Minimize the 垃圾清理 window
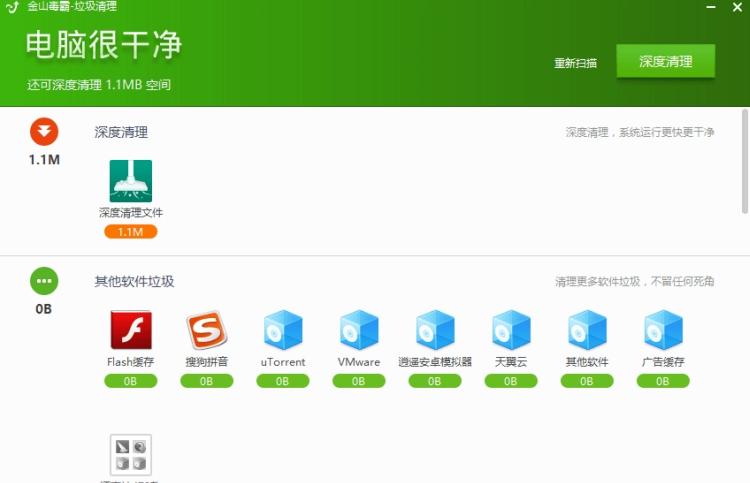This screenshot has height=483, width=750. click(x=711, y=7)
